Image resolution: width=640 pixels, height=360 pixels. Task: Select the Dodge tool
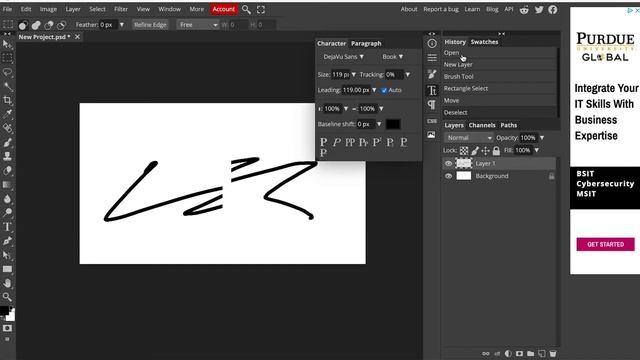click(x=7, y=213)
